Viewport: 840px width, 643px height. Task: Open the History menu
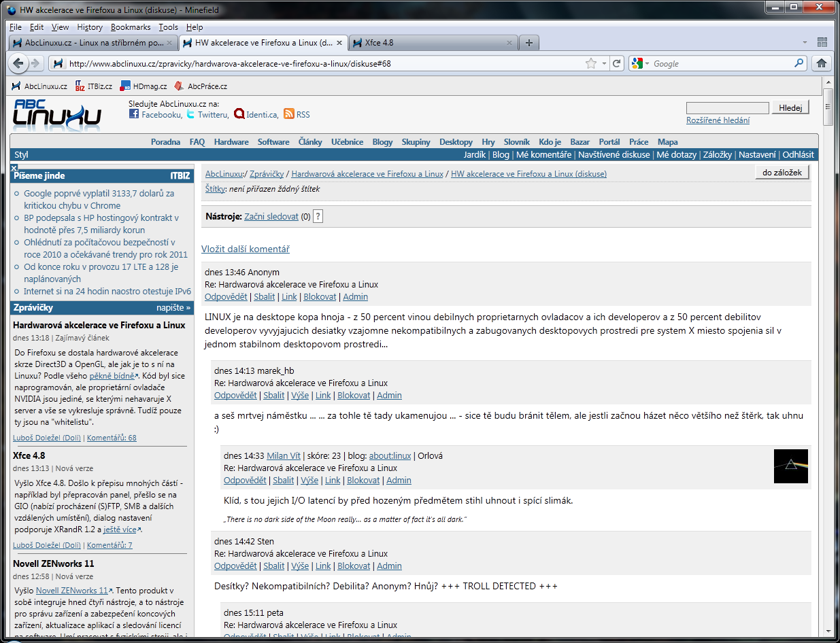90,27
